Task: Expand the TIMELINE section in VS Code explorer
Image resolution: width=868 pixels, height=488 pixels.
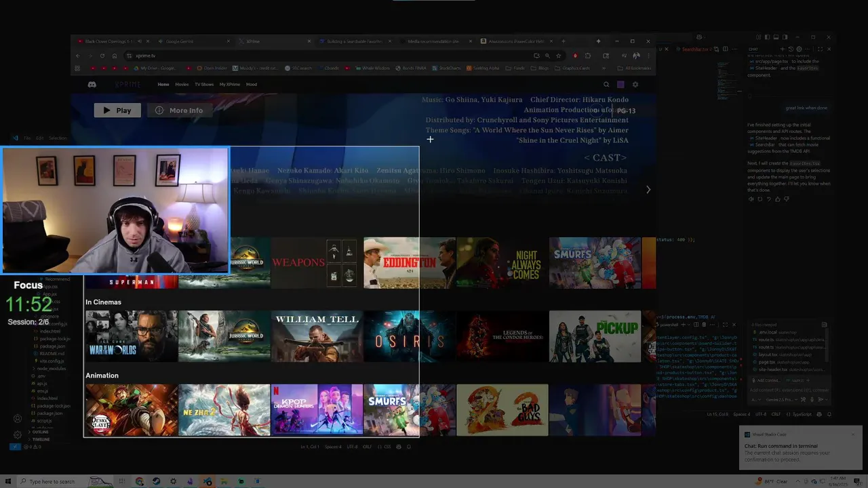Action: click(x=41, y=439)
